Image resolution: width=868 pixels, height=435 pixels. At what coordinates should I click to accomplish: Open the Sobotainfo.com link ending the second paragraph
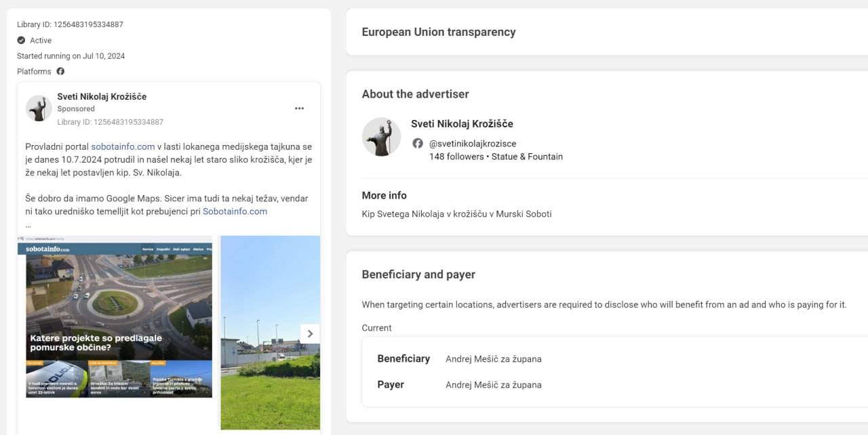tap(235, 211)
